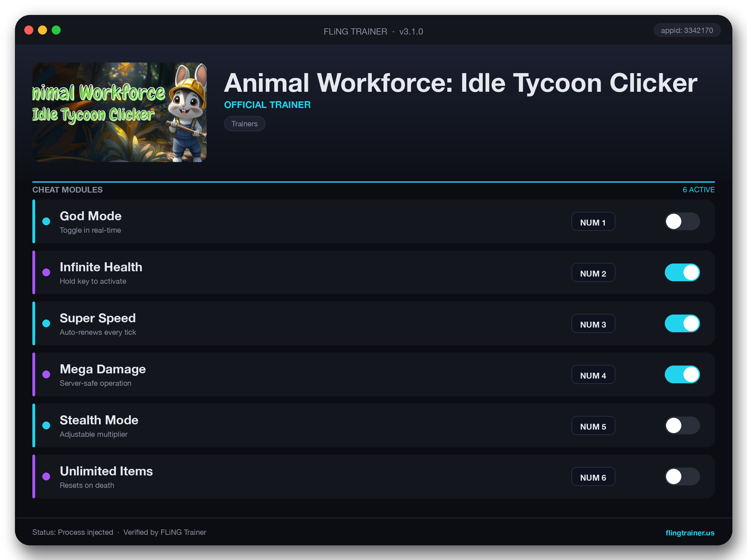Turn on the Unlimited Items switch
Image resolution: width=747 pixels, height=560 pixels.
click(x=682, y=476)
